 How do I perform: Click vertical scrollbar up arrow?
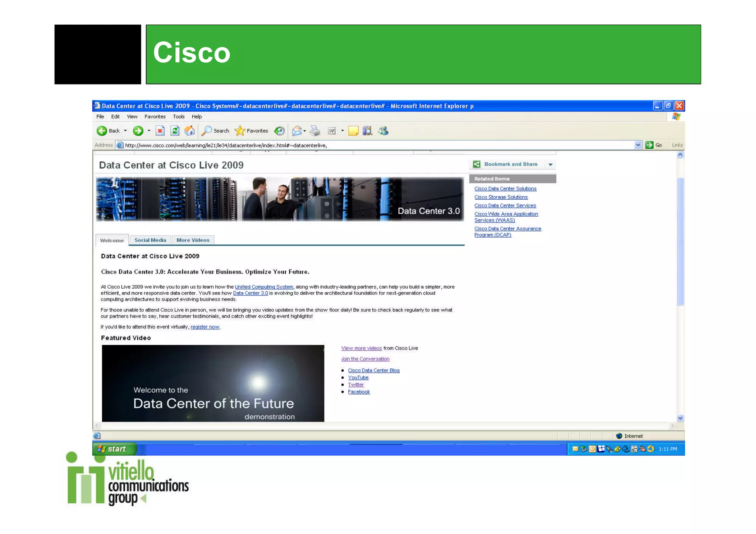pos(680,155)
